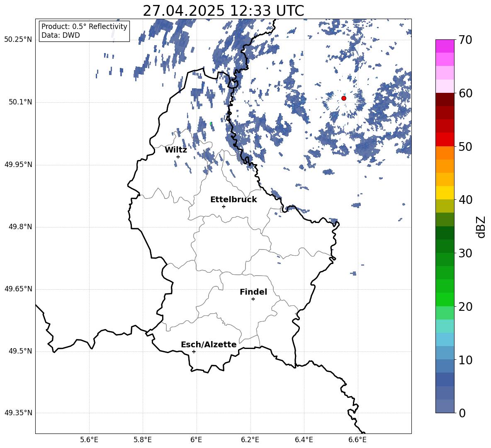
Task: Click the colorbar tick label 40
Action: (465, 200)
